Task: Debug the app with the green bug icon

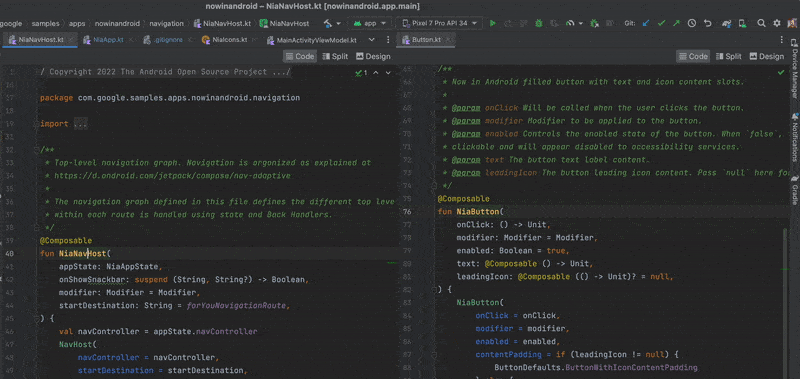Action: click(539, 23)
